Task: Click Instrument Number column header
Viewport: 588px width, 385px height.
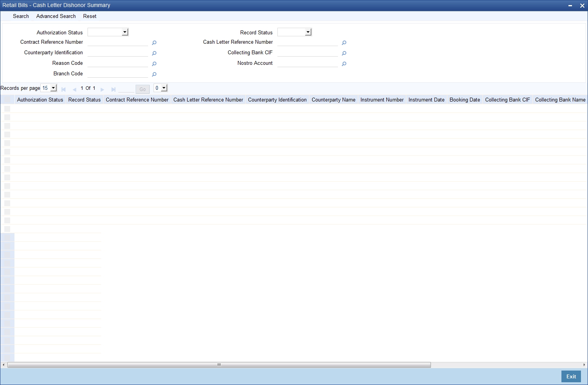Action: pos(382,100)
